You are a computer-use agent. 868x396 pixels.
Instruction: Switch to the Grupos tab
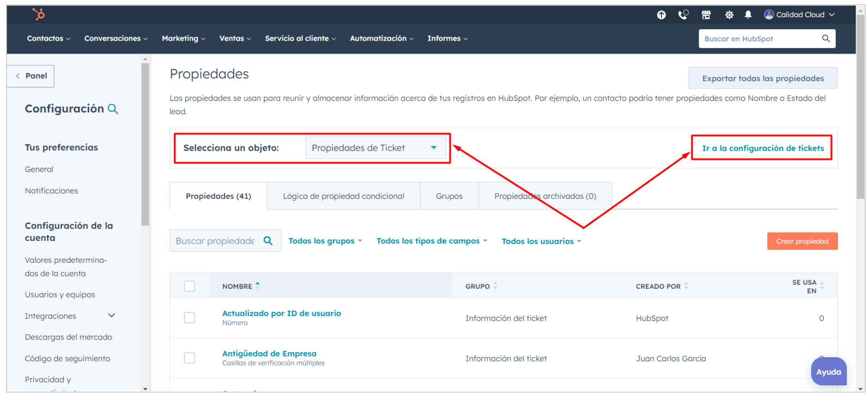449,196
